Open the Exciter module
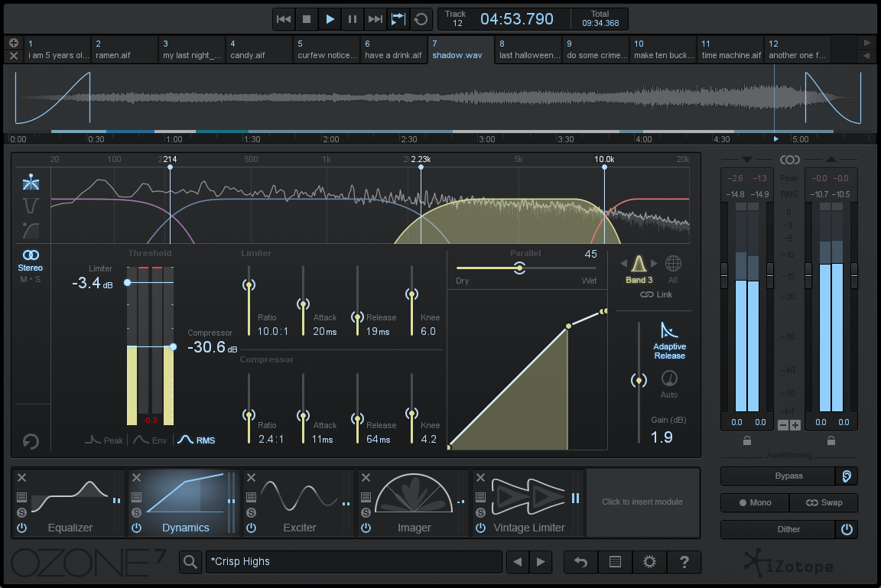The height and width of the screenshot is (588, 881). [298, 502]
